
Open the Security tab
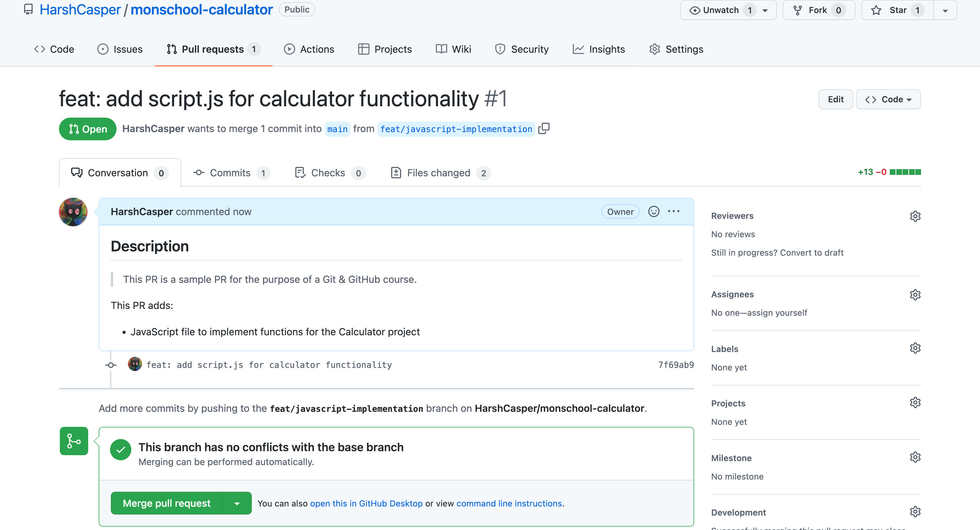pos(521,49)
